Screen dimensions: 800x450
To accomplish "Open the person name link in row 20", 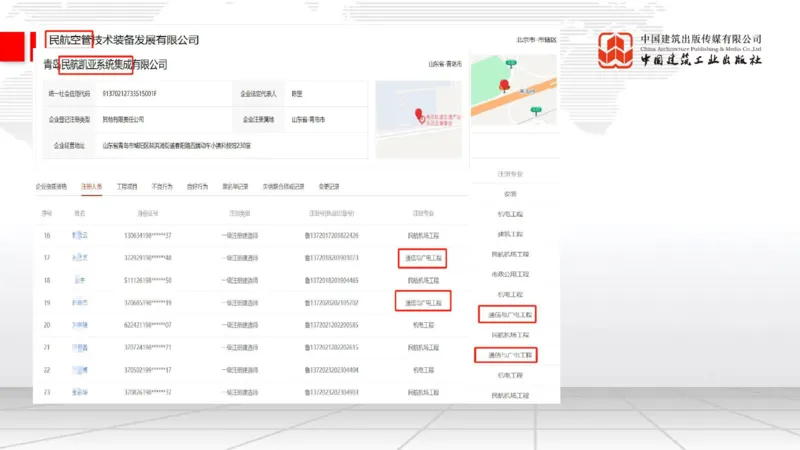I will pyautogui.click(x=80, y=325).
